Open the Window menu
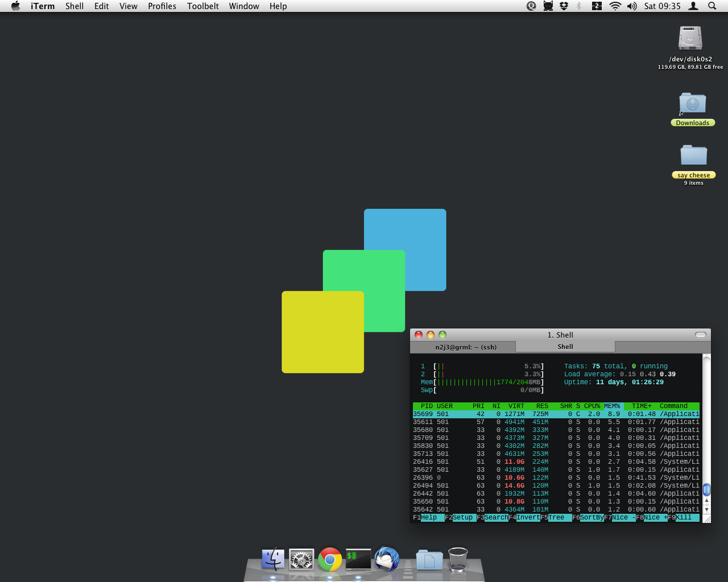This screenshot has width=728, height=582. click(x=244, y=6)
